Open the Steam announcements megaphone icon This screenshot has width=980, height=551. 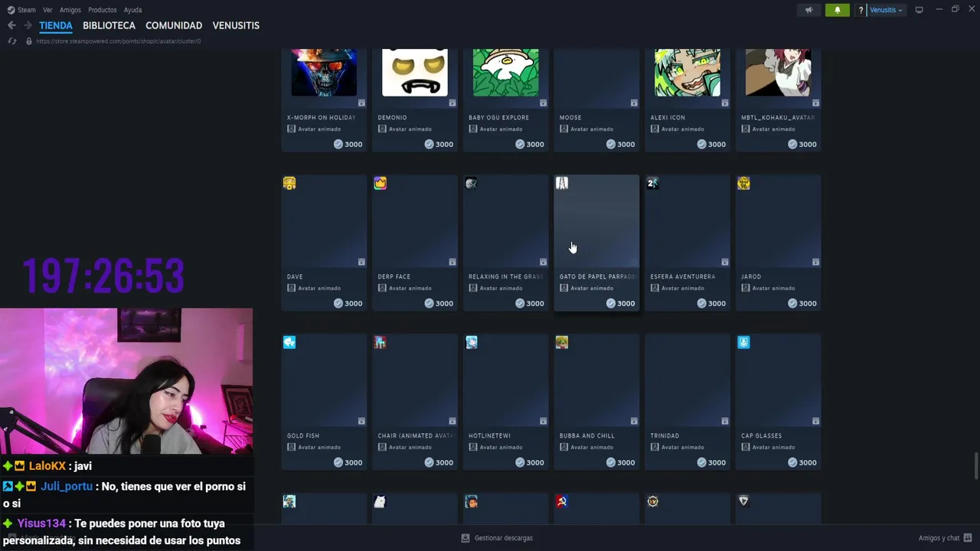coord(808,10)
